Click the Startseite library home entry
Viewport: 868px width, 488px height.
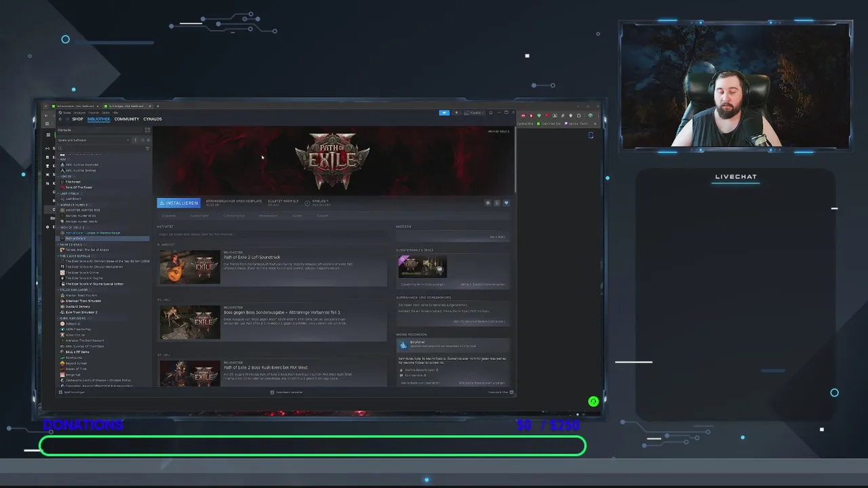coord(100,129)
